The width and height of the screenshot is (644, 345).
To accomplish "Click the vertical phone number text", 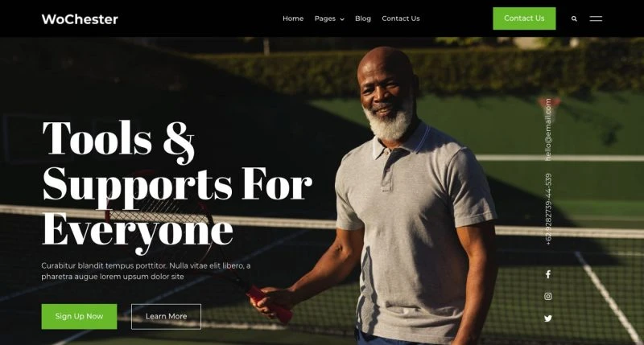I will pos(548,209).
